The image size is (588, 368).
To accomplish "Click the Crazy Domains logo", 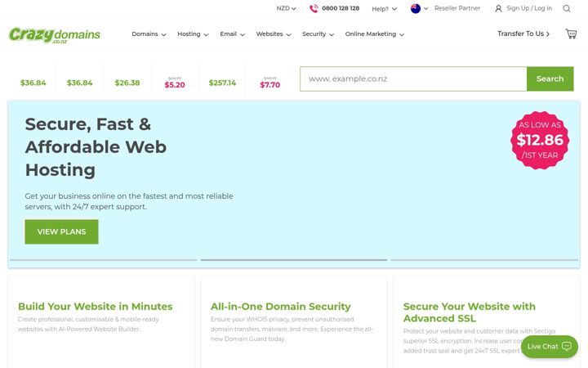I will coord(55,35).
